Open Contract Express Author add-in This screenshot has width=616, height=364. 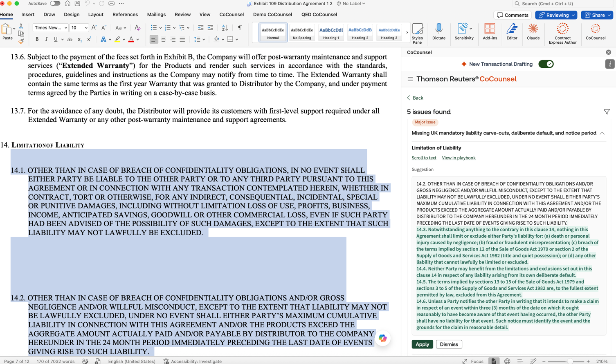(x=562, y=33)
